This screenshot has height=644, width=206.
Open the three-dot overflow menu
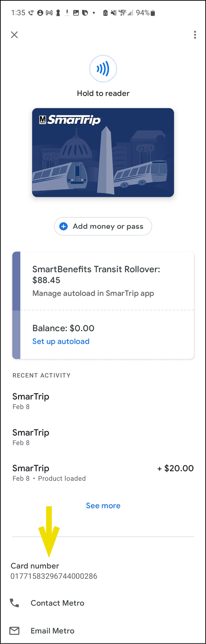click(195, 35)
